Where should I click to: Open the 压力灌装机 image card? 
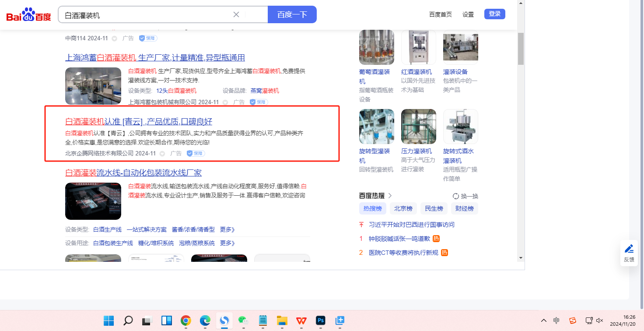(418, 127)
